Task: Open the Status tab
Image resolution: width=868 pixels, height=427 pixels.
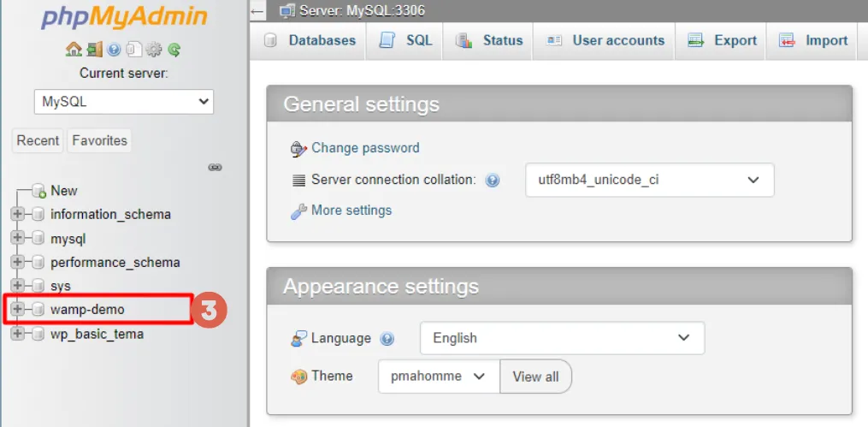Action: click(488, 40)
